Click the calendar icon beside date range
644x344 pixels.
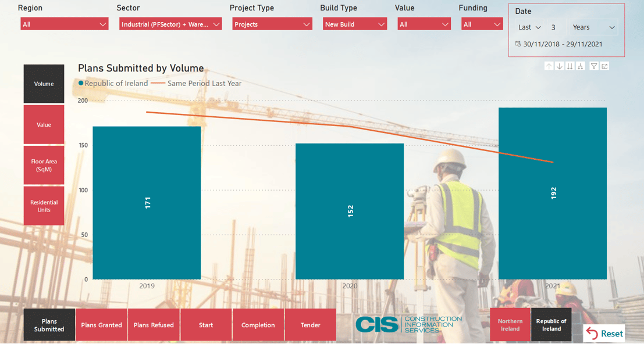click(518, 44)
